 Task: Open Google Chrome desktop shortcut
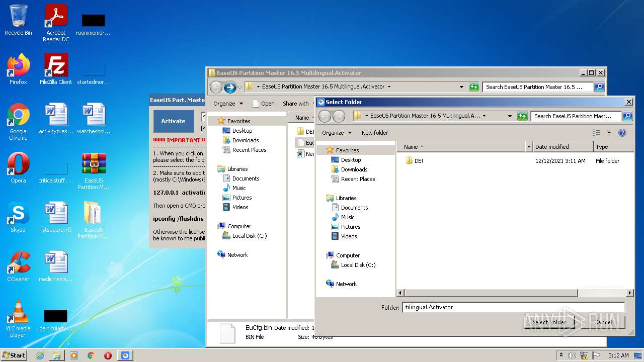tap(18, 122)
